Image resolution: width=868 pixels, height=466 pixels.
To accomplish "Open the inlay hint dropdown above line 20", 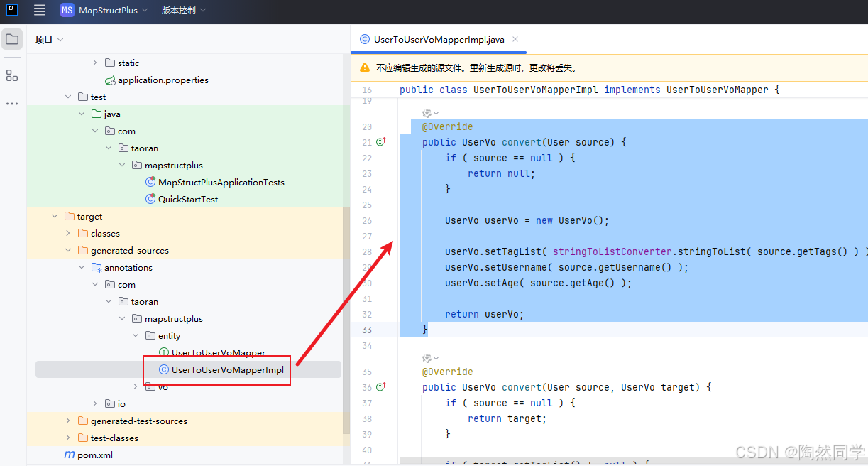I will point(430,113).
